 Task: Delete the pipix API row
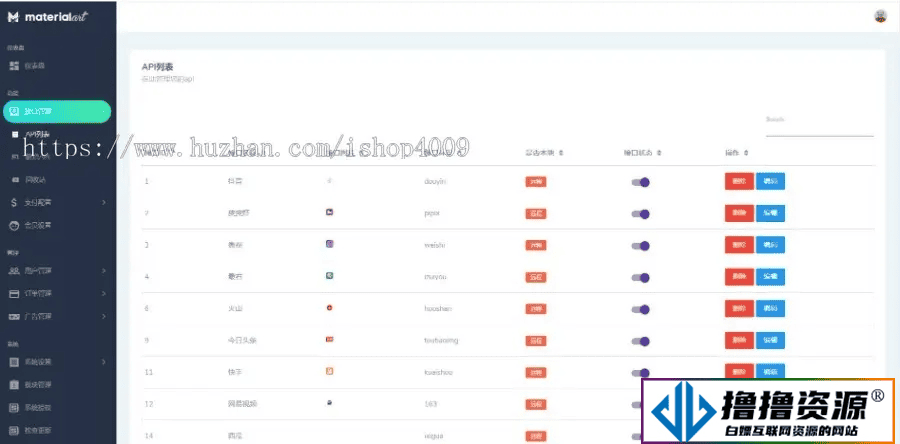pyautogui.click(x=739, y=213)
